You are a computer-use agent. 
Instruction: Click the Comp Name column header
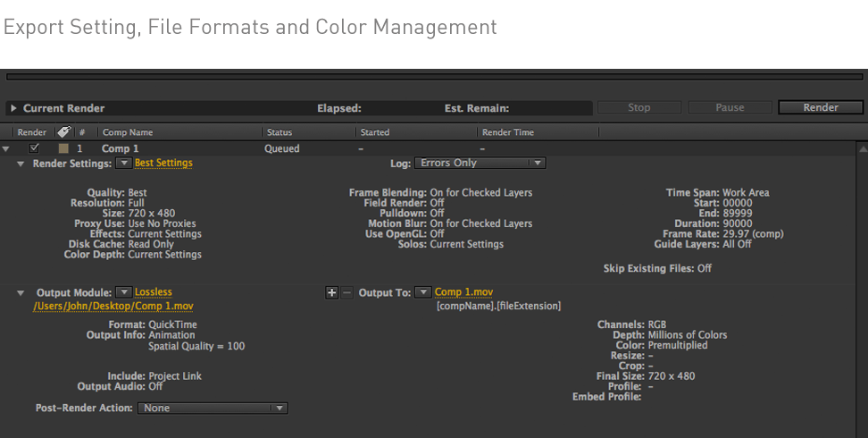tap(128, 132)
